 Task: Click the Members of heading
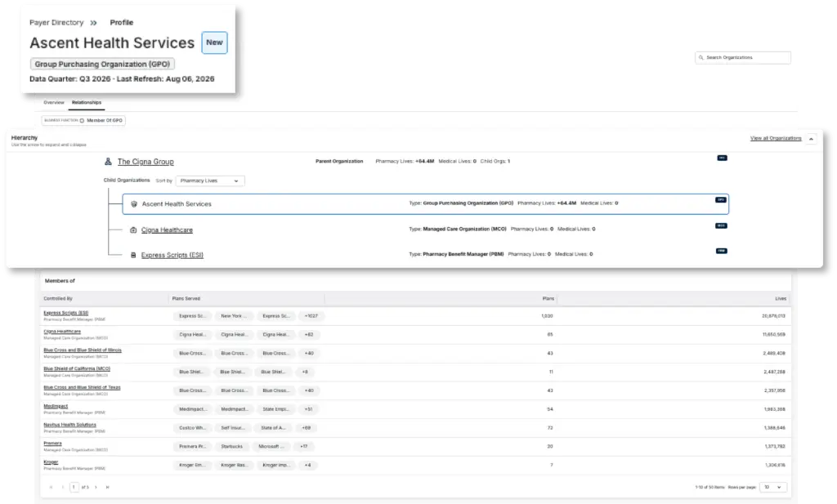[60, 280]
